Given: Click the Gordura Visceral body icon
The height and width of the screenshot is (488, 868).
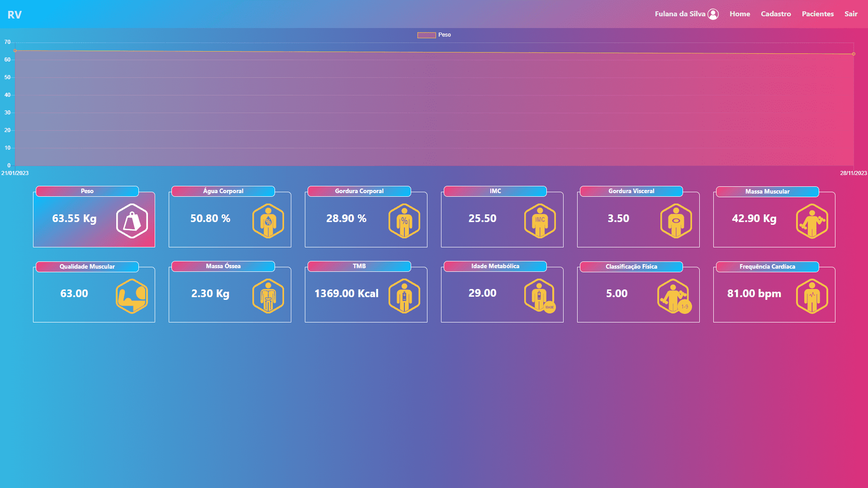Looking at the screenshot, I should pos(676,221).
